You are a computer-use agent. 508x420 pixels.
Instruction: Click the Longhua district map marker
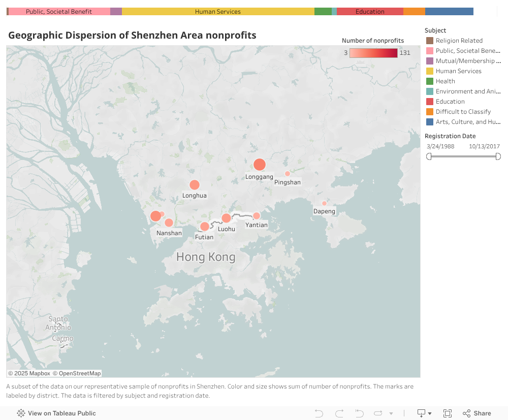194,185
